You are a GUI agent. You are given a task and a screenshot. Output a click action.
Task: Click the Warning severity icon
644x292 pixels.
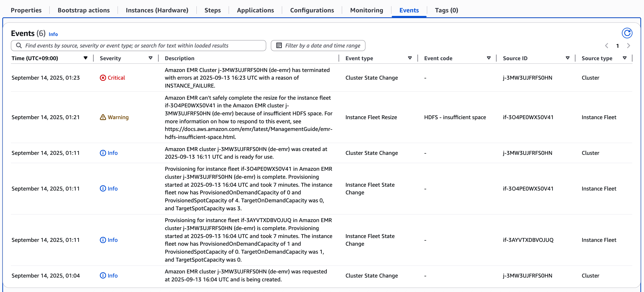pos(103,117)
